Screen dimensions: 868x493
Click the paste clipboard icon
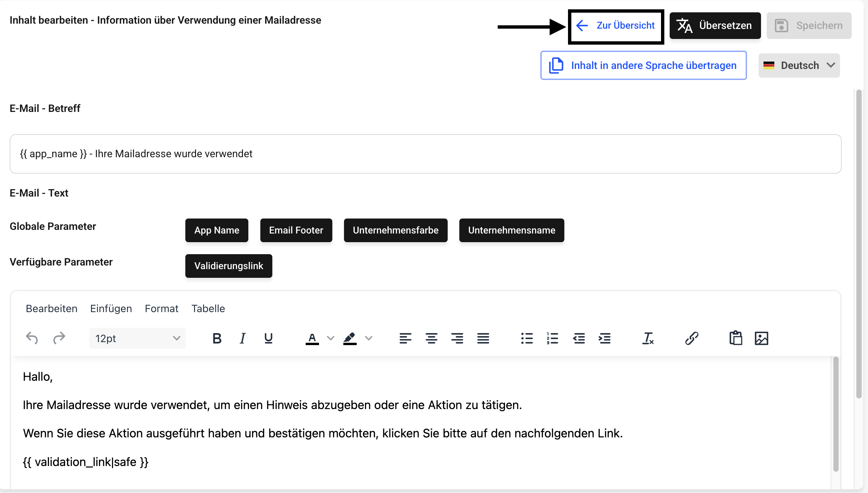pos(735,338)
